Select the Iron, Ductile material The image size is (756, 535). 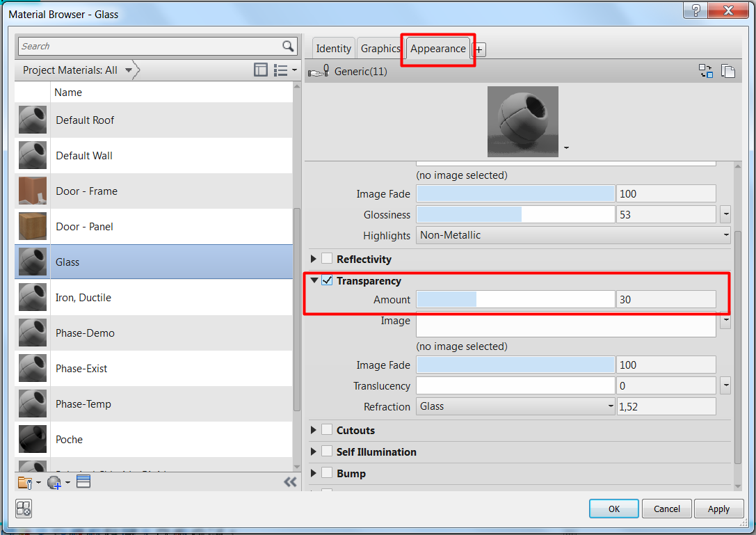83,297
